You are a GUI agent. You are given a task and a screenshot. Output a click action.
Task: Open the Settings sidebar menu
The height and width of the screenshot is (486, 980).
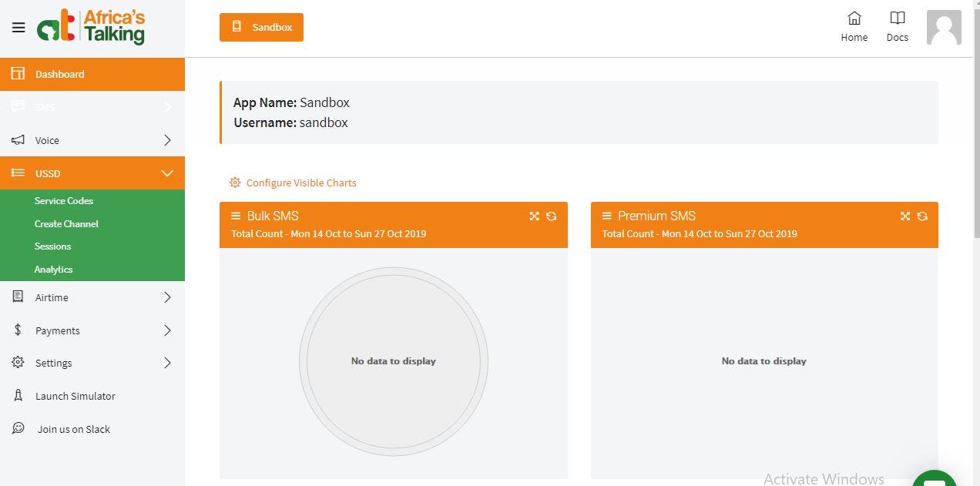pos(92,363)
